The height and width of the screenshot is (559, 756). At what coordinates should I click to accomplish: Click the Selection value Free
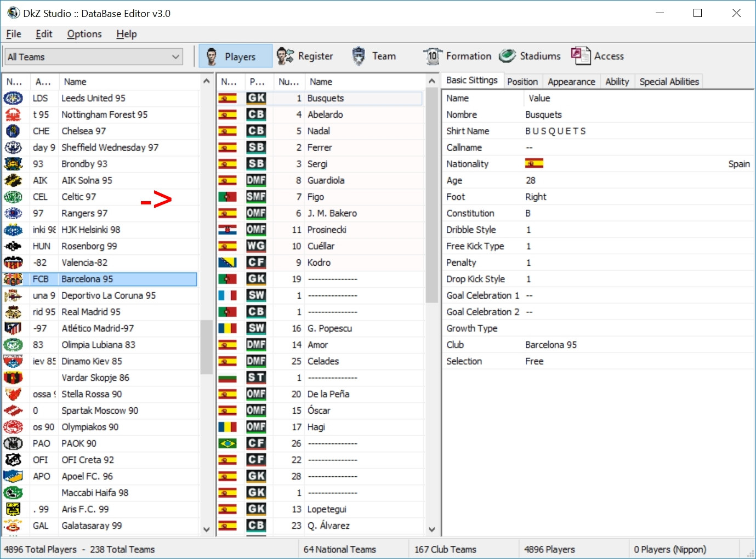(535, 361)
